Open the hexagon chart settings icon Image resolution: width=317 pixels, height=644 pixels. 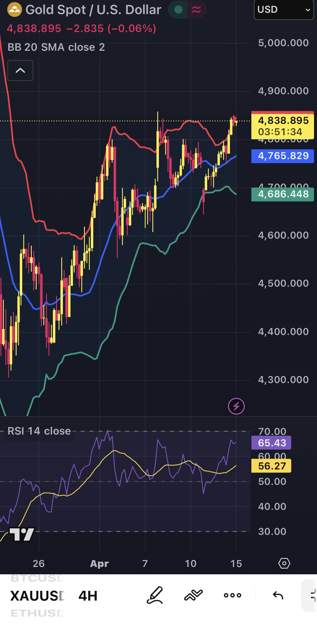pyautogui.click(x=284, y=563)
